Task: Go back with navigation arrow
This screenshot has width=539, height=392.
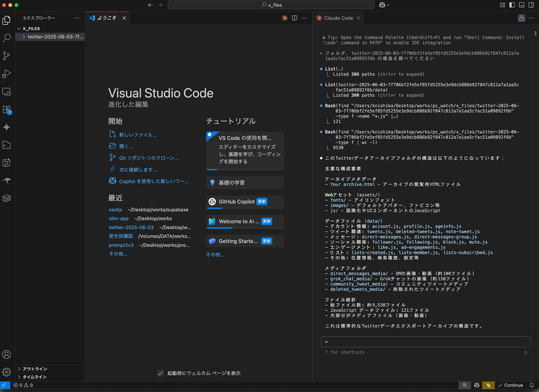Action: tap(150, 5)
